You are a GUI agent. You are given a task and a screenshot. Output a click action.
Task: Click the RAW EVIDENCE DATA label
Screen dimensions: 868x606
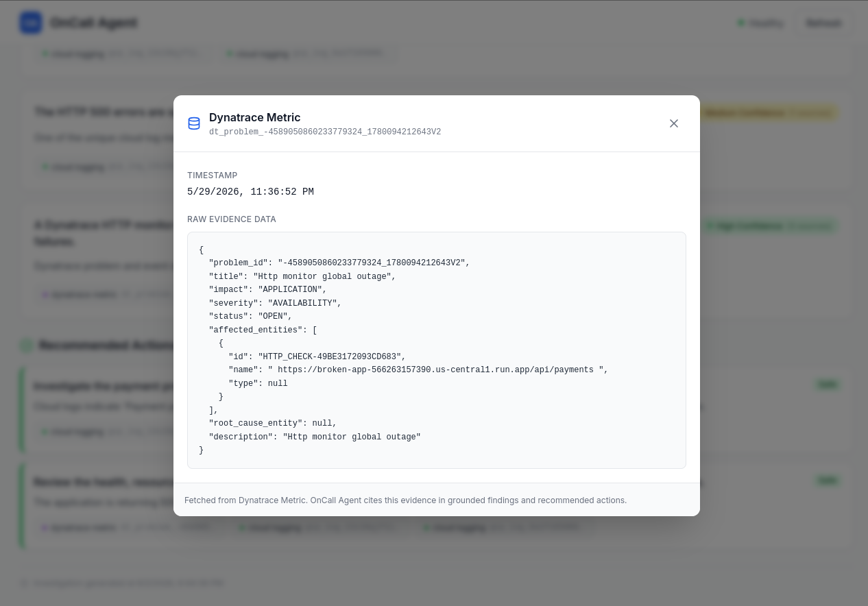click(232, 219)
